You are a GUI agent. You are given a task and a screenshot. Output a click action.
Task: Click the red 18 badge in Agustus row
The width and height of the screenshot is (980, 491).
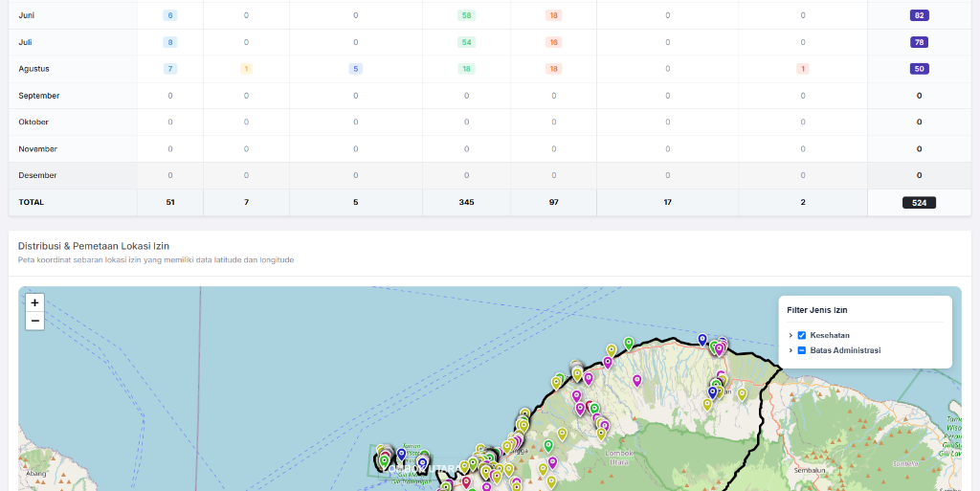click(x=554, y=69)
